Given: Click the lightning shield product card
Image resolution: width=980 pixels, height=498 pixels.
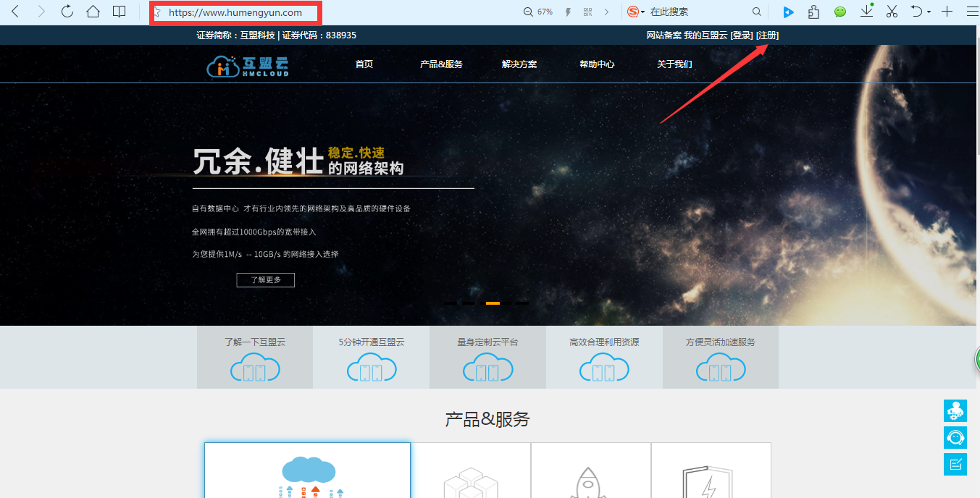Looking at the screenshot, I should (711, 470).
